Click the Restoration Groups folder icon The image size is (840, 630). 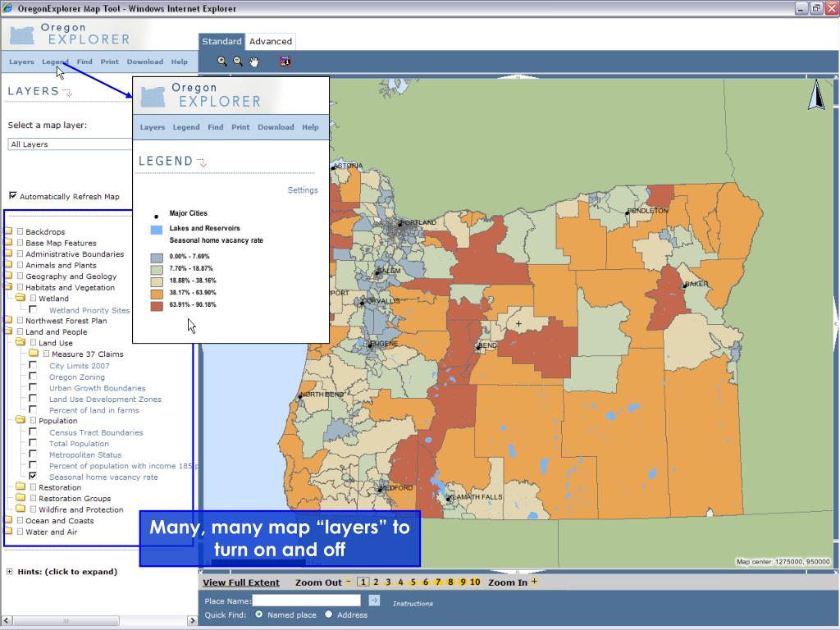pyautogui.click(x=21, y=498)
